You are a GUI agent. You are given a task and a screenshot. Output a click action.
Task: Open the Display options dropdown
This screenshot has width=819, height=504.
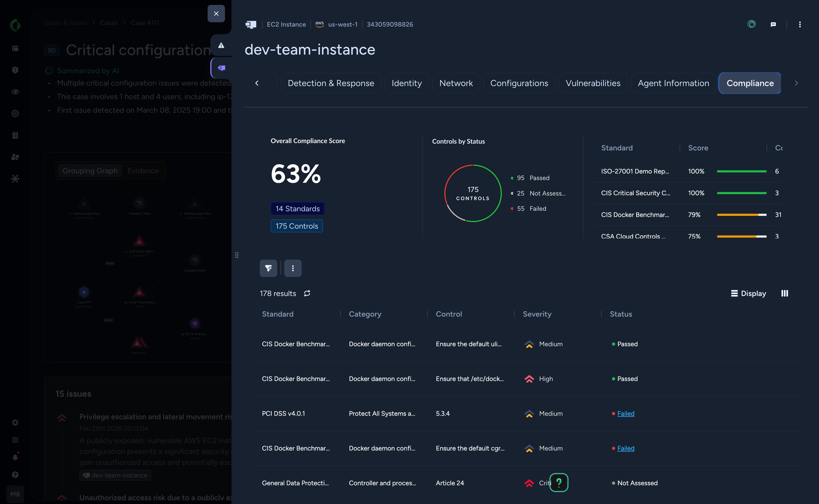(748, 293)
